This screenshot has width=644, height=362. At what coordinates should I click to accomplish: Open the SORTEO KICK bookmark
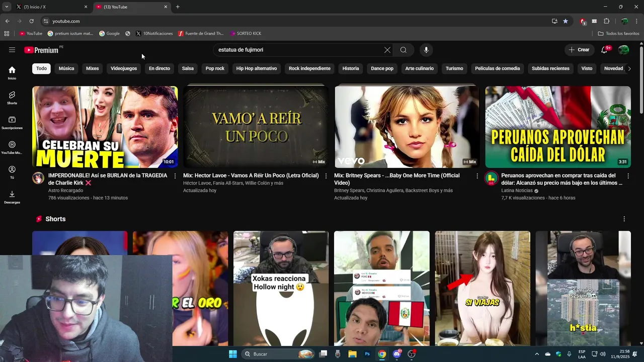tap(246, 34)
